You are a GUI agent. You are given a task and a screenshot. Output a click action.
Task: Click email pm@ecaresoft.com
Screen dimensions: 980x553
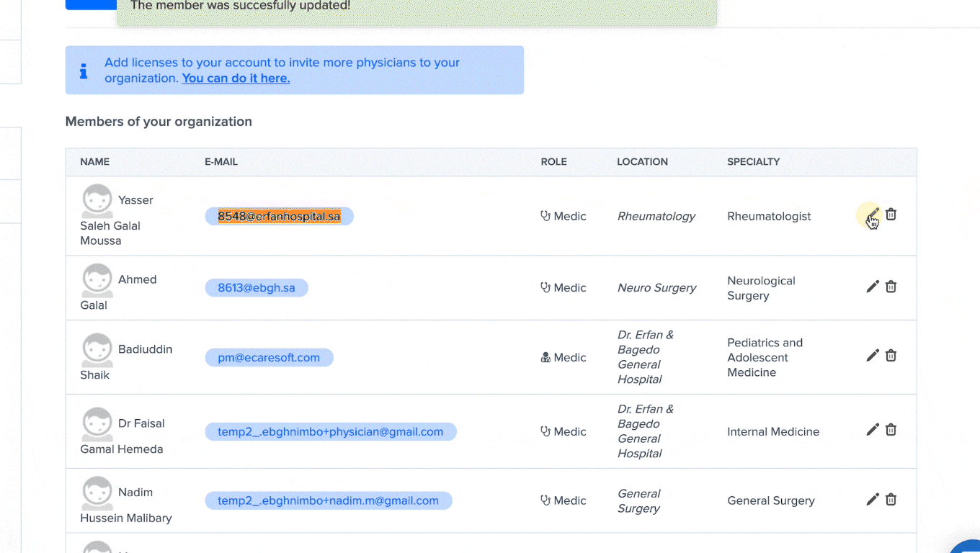coord(269,357)
